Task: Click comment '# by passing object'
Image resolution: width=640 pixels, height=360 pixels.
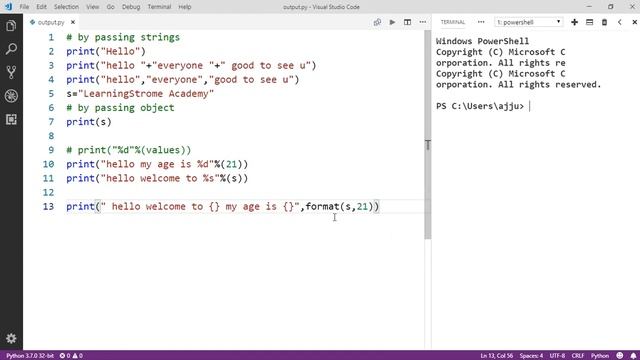Action: [x=120, y=108]
